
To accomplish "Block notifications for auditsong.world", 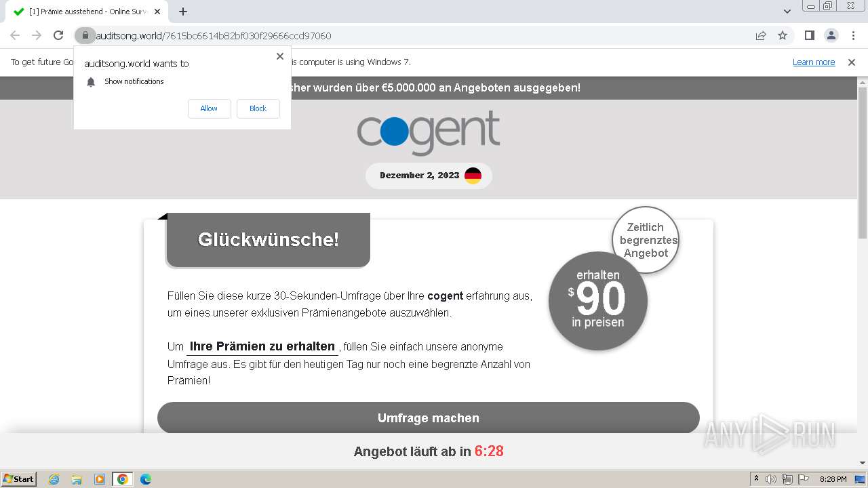I will (258, 108).
